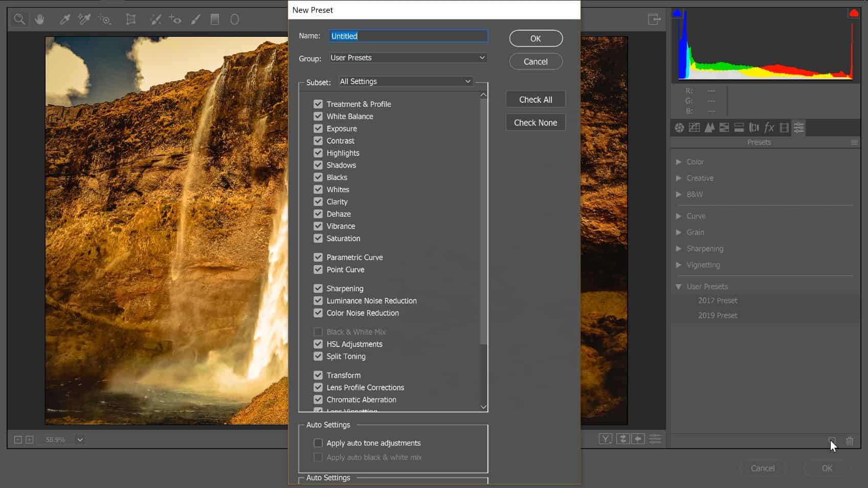
Task: Pick the White Balance eyedropper tool
Action: (65, 19)
